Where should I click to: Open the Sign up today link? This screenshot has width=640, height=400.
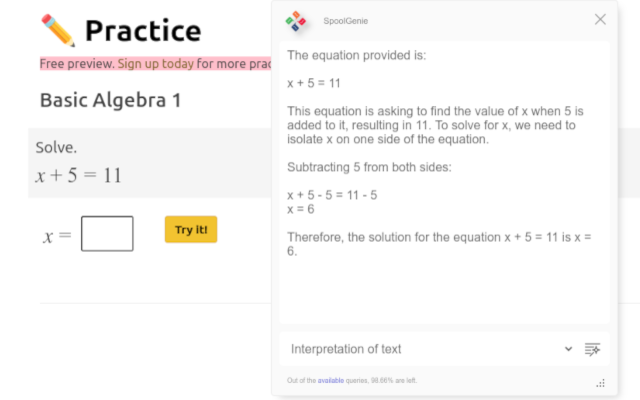156,64
